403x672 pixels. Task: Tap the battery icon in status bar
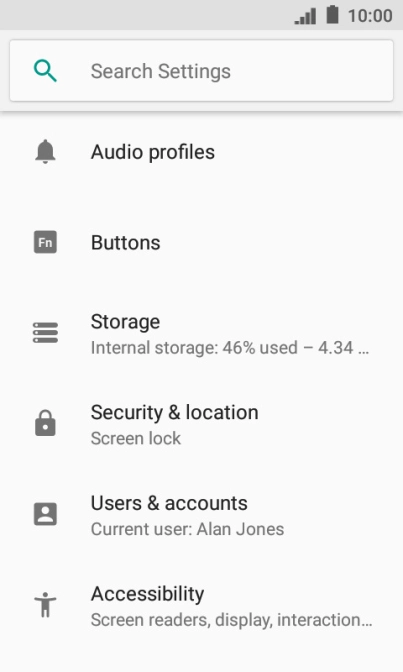333,15
